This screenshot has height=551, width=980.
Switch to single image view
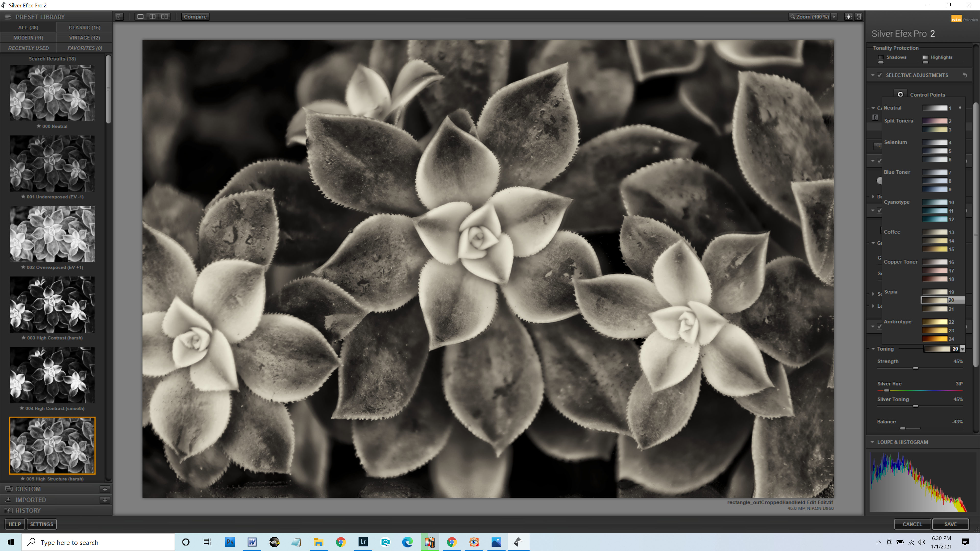pyautogui.click(x=140, y=17)
